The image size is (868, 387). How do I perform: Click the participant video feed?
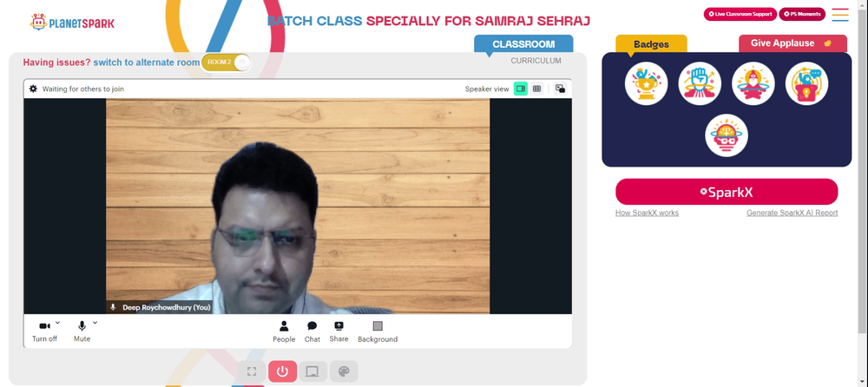[298, 206]
